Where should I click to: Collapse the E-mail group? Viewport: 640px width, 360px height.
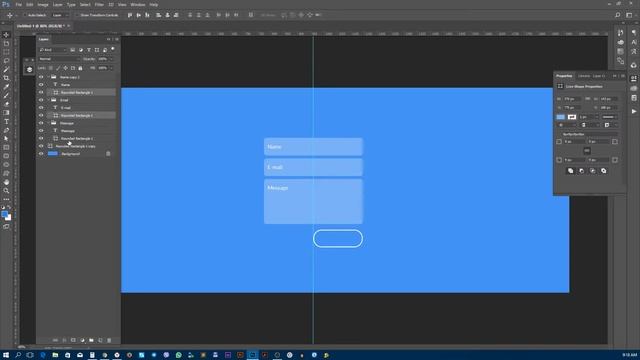[49, 100]
